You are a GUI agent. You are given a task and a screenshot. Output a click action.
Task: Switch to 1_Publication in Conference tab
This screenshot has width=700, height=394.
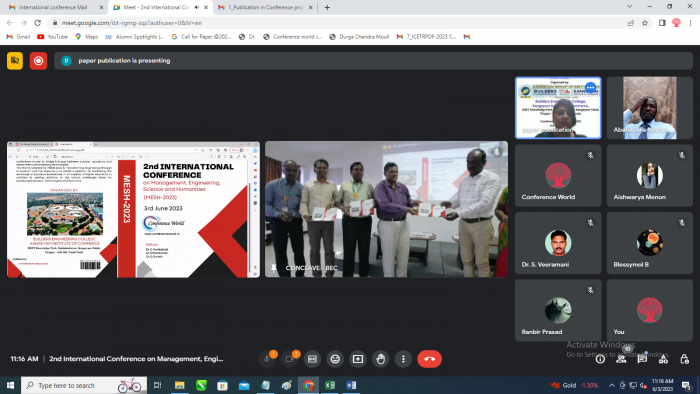coord(265,7)
